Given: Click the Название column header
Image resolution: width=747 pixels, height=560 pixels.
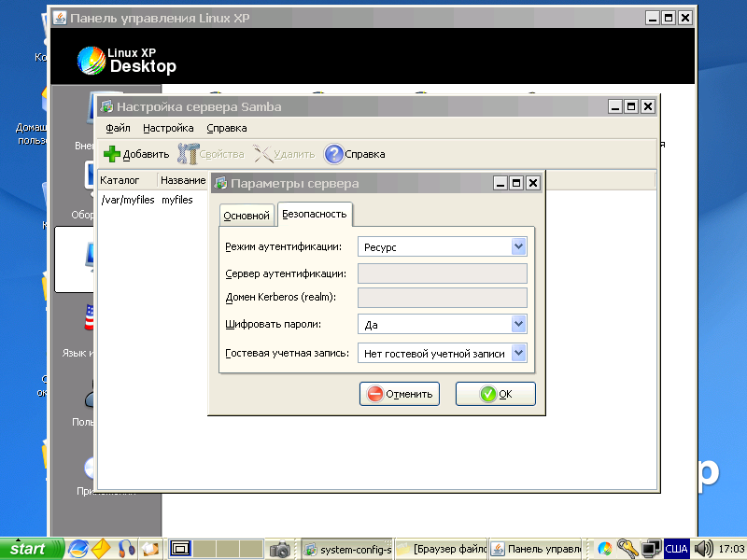Looking at the screenshot, I should coord(183,180).
